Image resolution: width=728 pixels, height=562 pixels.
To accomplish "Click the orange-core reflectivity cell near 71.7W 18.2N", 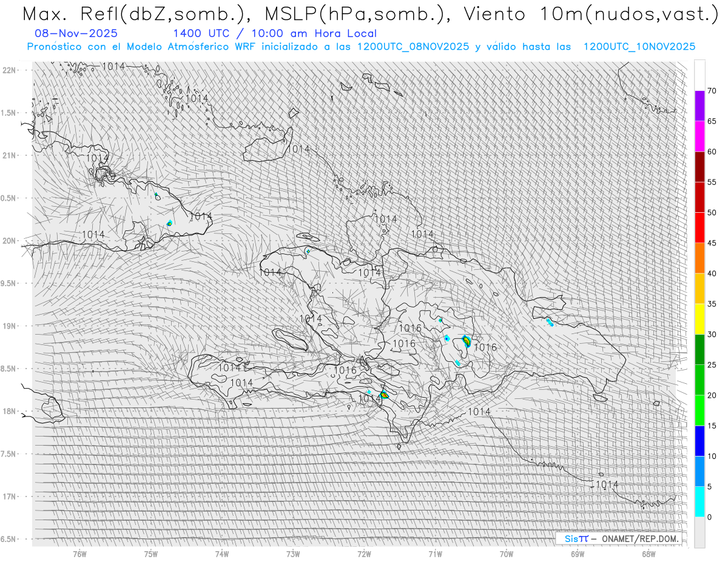I will 383,395.
